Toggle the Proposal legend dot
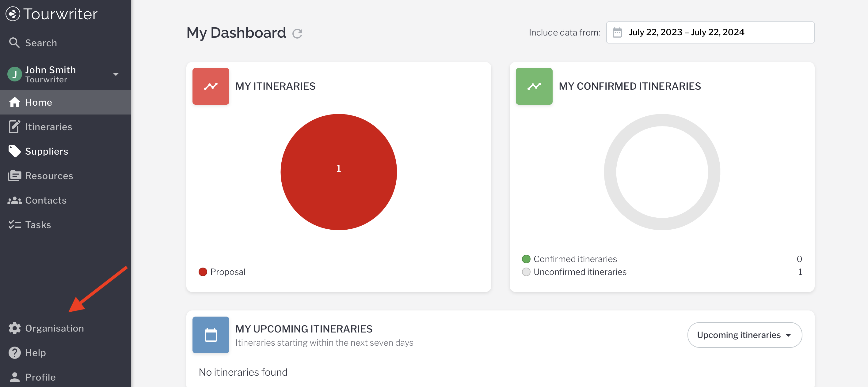868x387 pixels. point(203,272)
